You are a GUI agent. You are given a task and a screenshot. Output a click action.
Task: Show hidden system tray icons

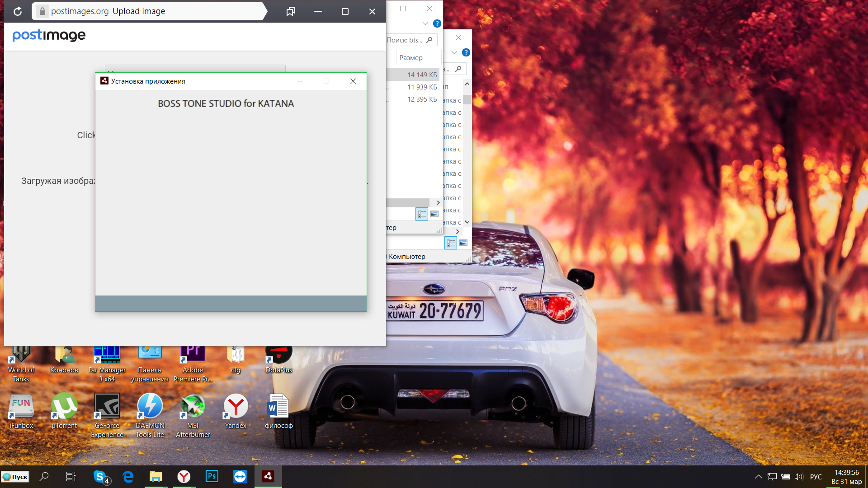coord(759,477)
